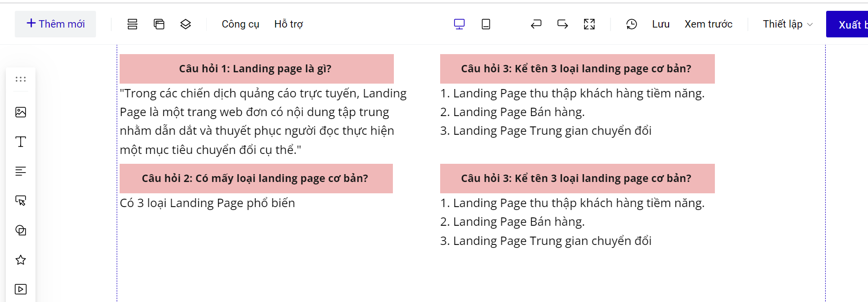Image resolution: width=868 pixels, height=302 pixels.
Task: Open the popup manager icon
Action: pyautogui.click(x=159, y=24)
